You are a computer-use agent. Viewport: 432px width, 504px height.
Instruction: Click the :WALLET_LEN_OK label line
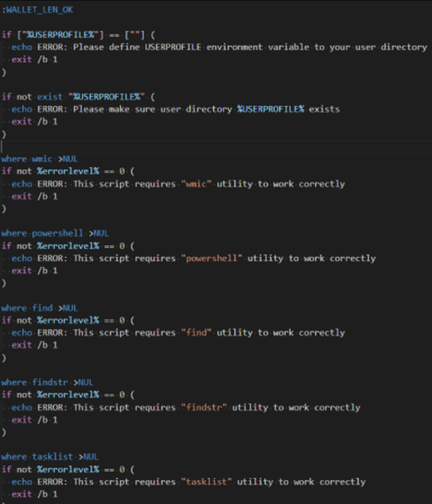pos(38,10)
